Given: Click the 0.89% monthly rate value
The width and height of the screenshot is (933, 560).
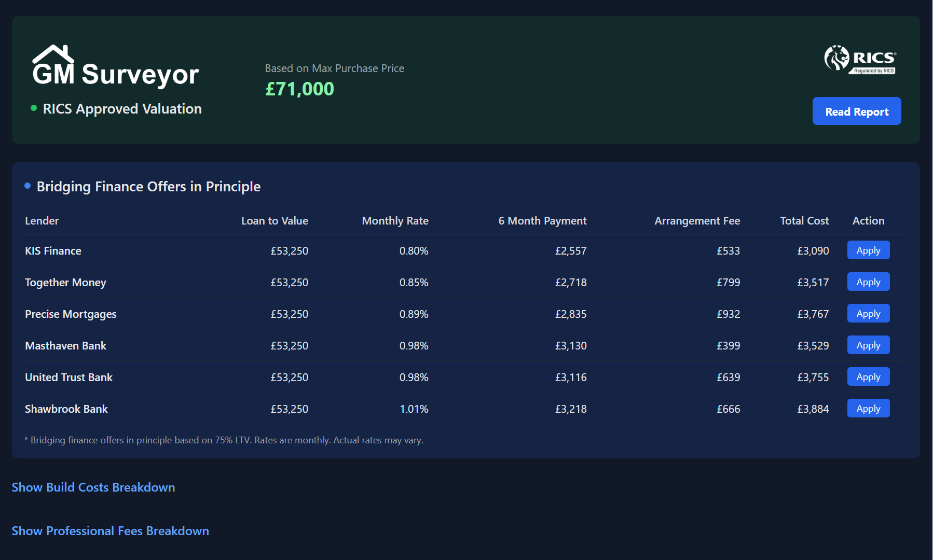Looking at the screenshot, I should pos(414,314).
